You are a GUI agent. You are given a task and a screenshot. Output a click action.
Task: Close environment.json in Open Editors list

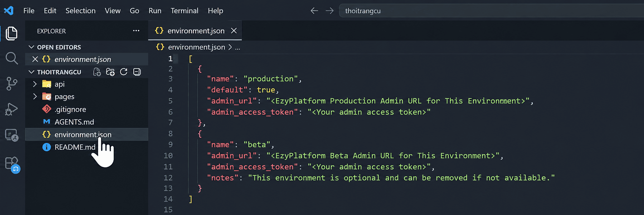35,59
